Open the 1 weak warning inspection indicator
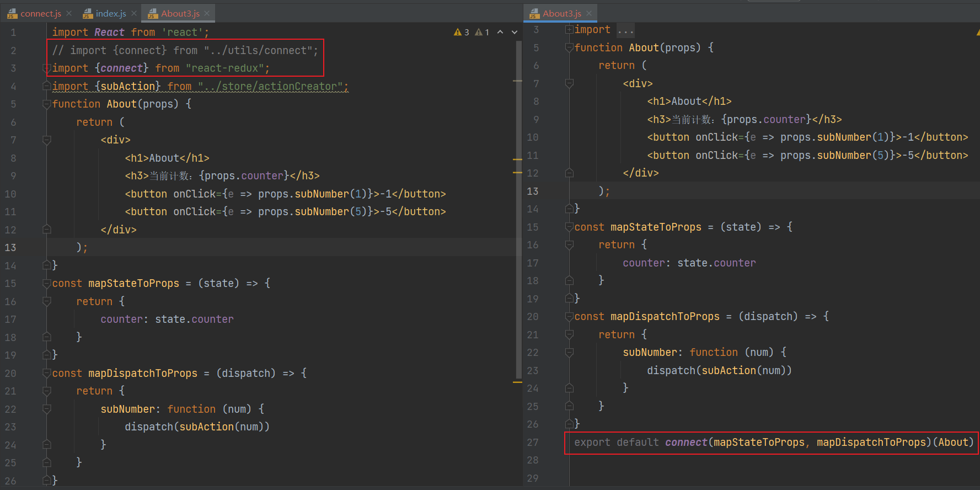The width and height of the screenshot is (980, 490). point(482,32)
